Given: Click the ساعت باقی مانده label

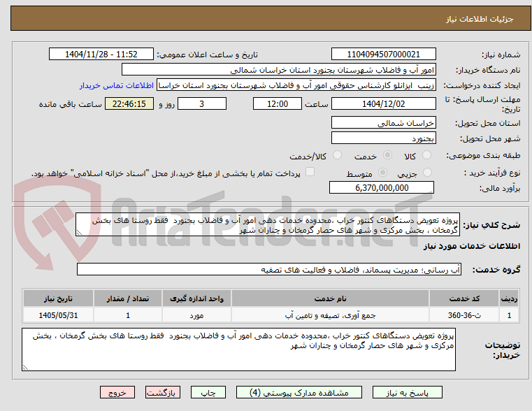Looking at the screenshot, I should click(x=70, y=104).
